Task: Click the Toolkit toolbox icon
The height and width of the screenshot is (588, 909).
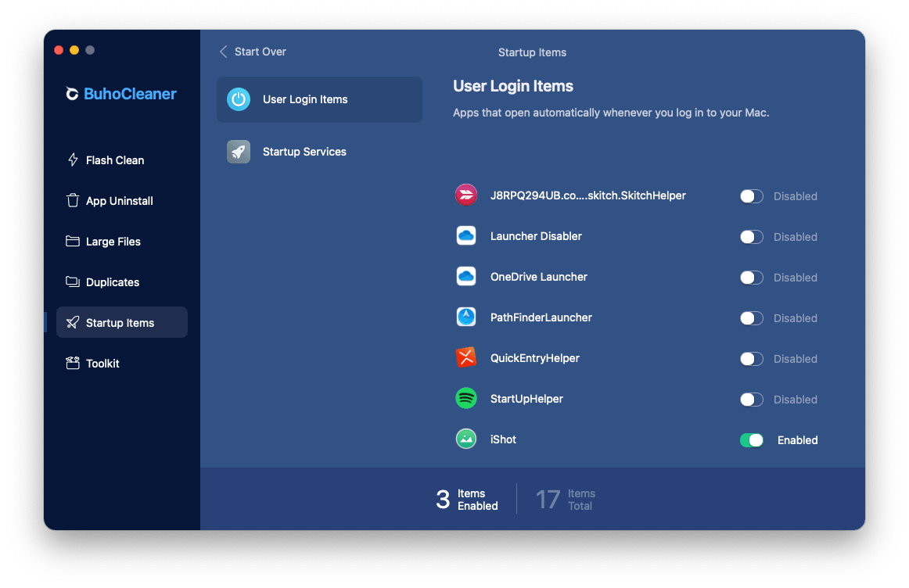Action: point(73,363)
